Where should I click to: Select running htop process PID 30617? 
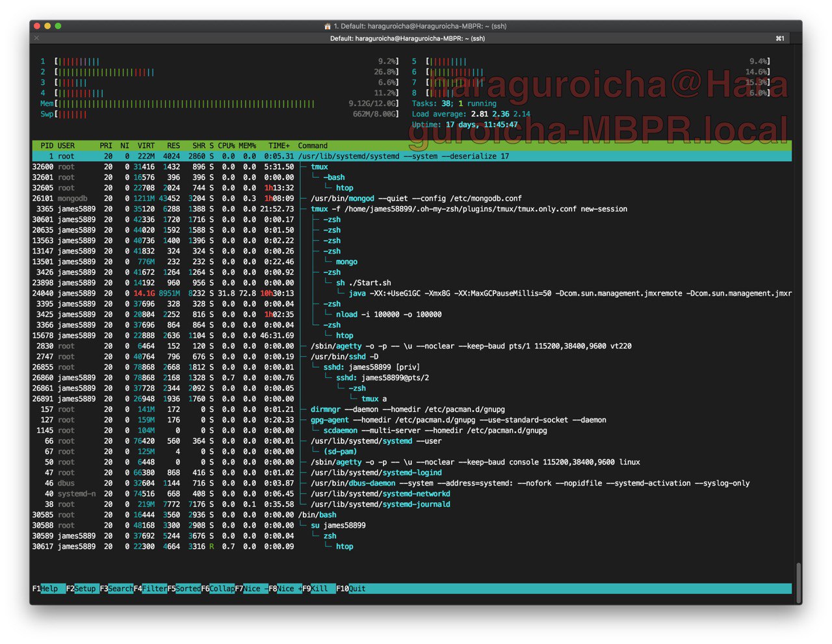tap(412, 547)
